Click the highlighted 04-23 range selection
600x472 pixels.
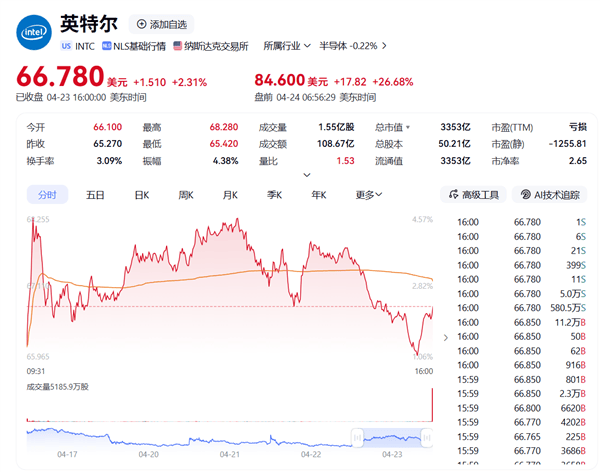pyautogui.click(x=392, y=438)
